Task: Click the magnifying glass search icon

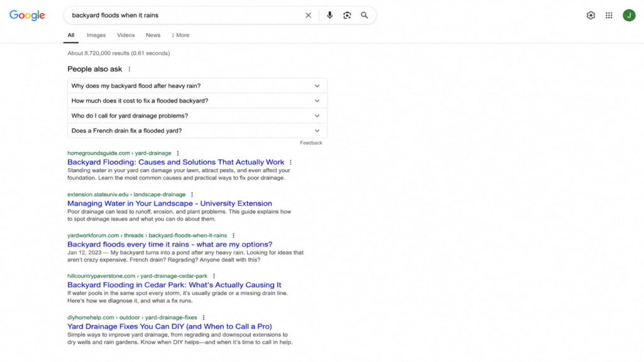Action: click(364, 15)
